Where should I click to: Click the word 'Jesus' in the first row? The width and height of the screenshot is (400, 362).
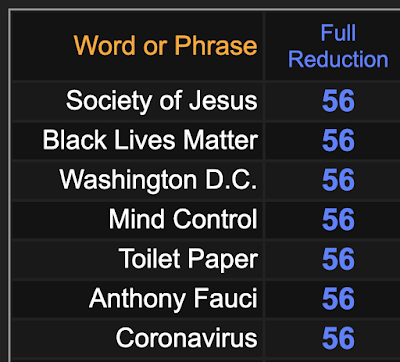pyautogui.click(x=223, y=100)
